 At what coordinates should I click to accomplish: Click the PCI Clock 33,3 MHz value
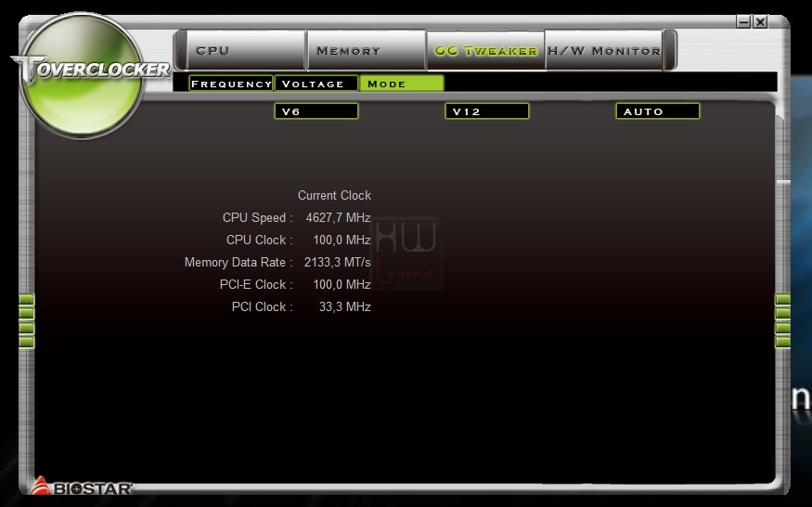(x=345, y=307)
